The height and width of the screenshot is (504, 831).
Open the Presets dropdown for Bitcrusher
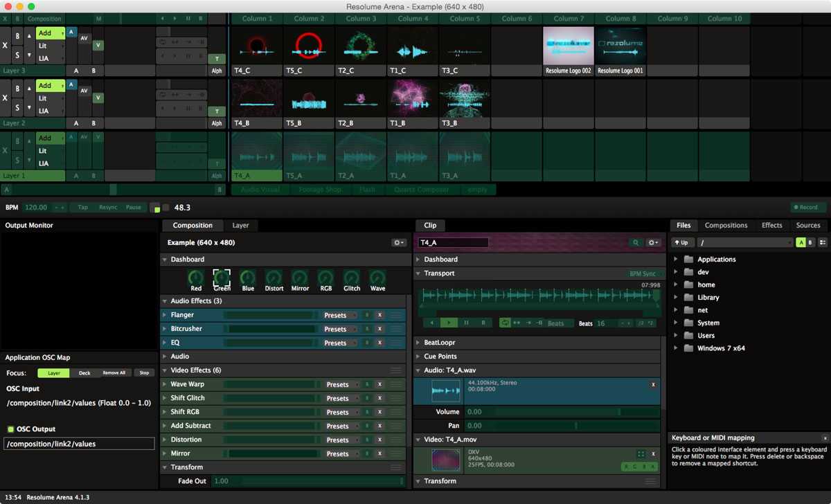click(340, 329)
